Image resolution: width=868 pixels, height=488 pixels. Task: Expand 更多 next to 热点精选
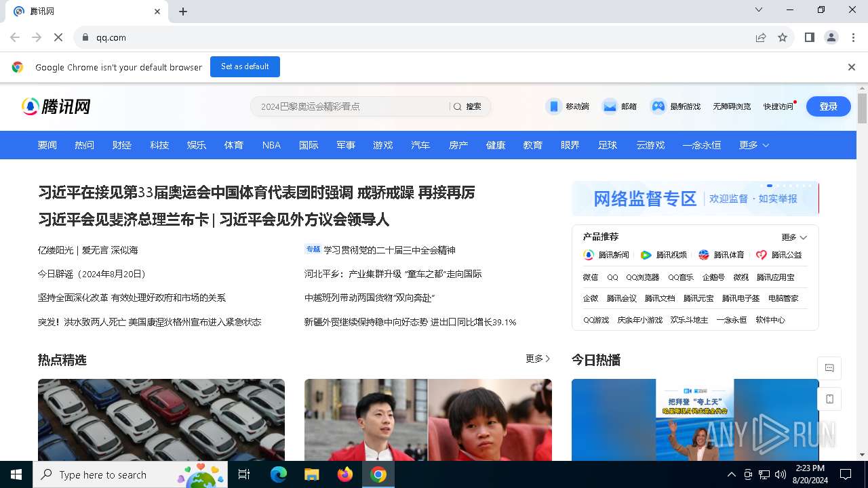point(538,359)
